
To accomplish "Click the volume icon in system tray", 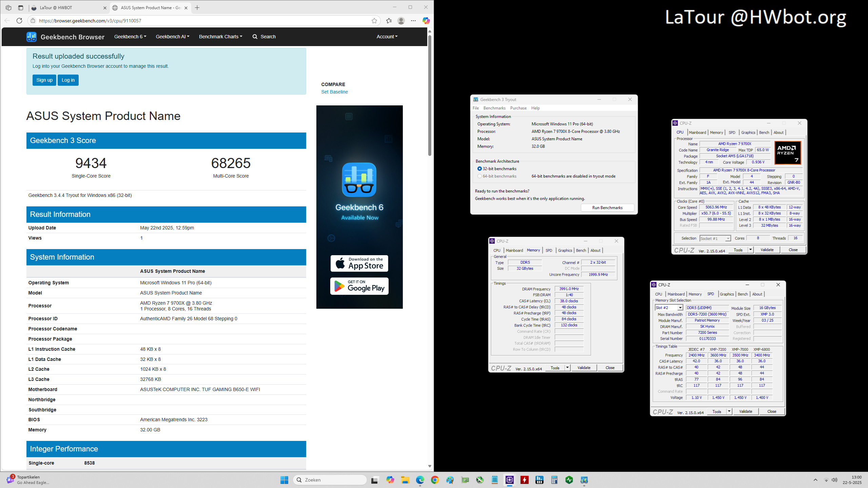I will (835, 480).
